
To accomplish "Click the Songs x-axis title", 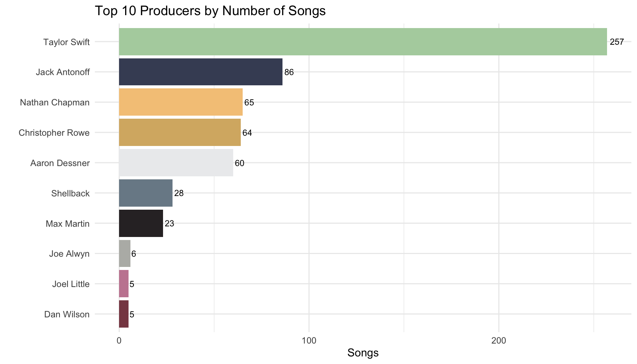I will (363, 353).
